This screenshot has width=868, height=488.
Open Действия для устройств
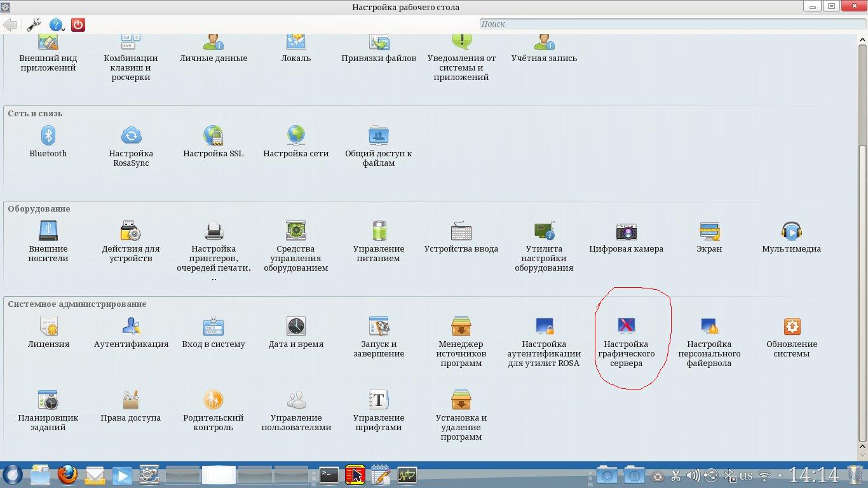[131, 241]
